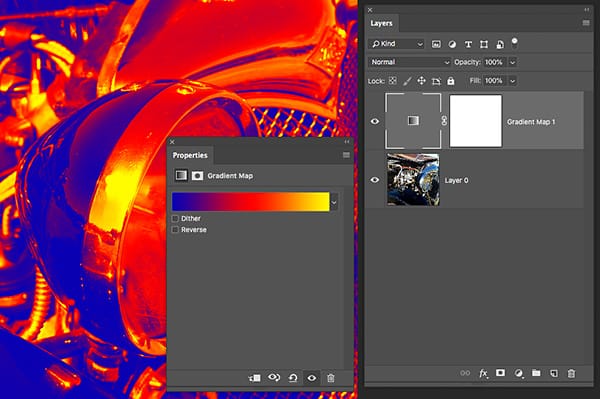The width and height of the screenshot is (600, 399).
Task: Select the Gradient Map 1 adjustment thumbnail
Action: pyautogui.click(x=413, y=121)
